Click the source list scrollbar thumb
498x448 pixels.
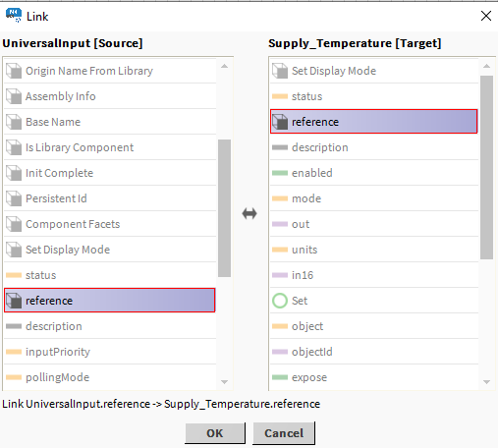224,208
